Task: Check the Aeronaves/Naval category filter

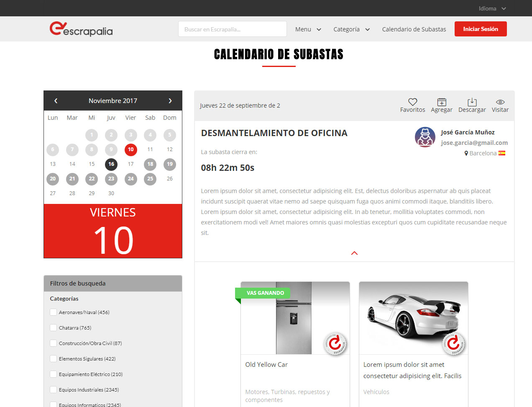Action: pyautogui.click(x=53, y=312)
